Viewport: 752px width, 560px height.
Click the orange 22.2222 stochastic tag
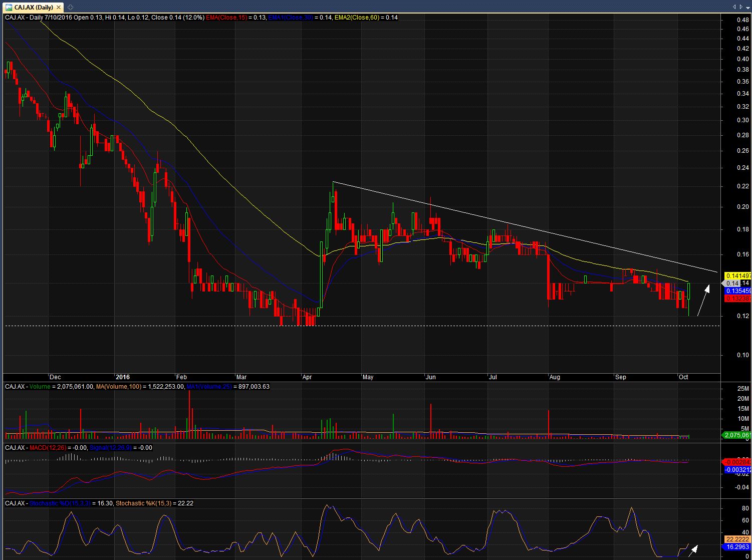(x=736, y=539)
